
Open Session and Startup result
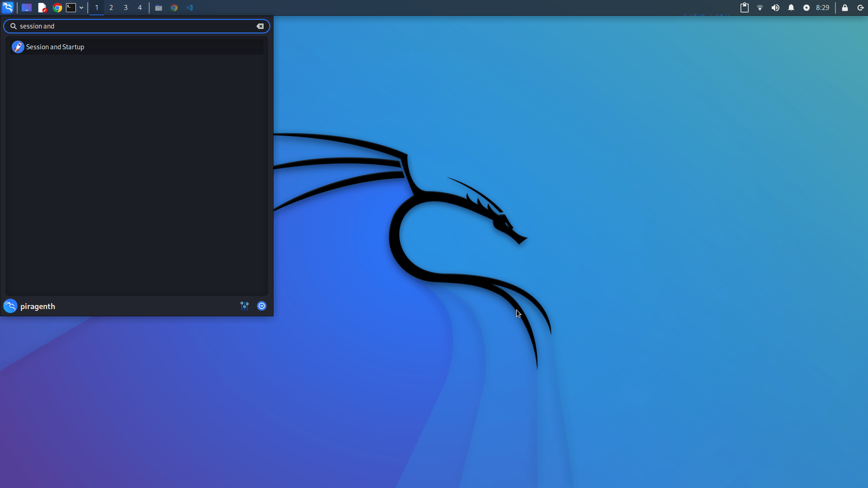(x=55, y=47)
